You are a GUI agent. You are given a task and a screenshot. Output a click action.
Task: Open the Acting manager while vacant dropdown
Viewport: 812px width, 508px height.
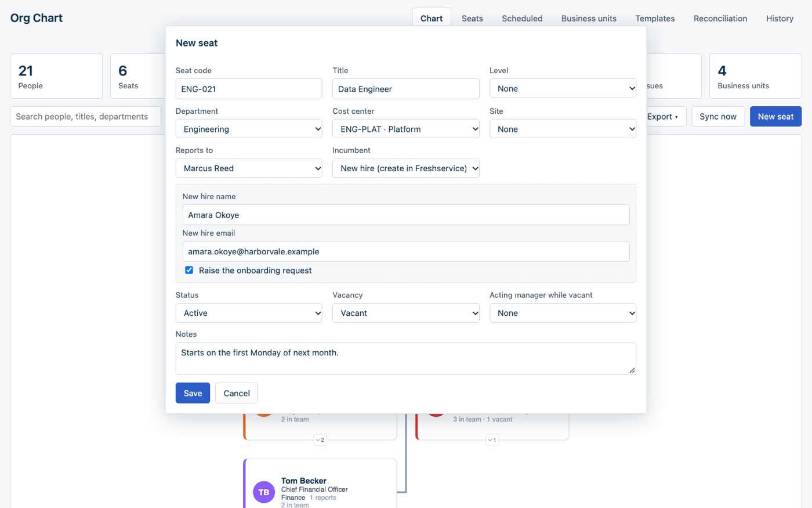point(563,313)
